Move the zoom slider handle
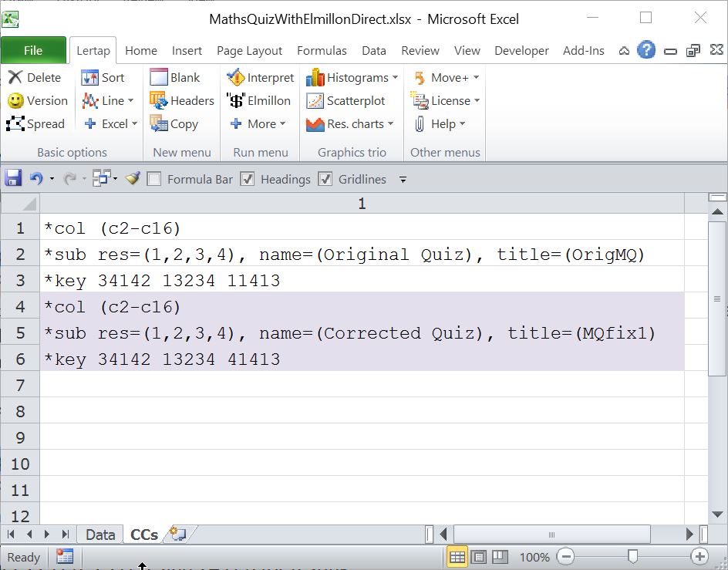Image resolution: width=728 pixels, height=570 pixels. pyautogui.click(x=632, y=556)
